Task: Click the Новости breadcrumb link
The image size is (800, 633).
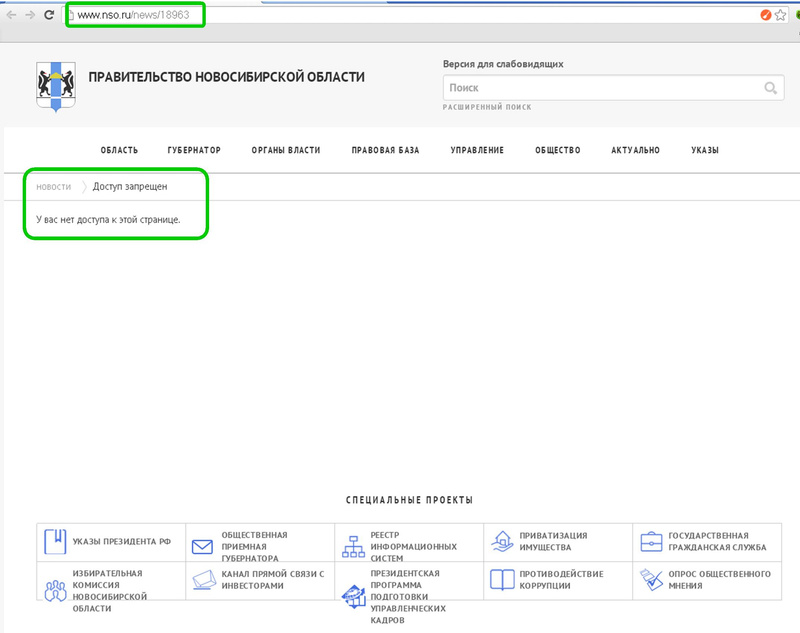Action: tap(53, 187)
